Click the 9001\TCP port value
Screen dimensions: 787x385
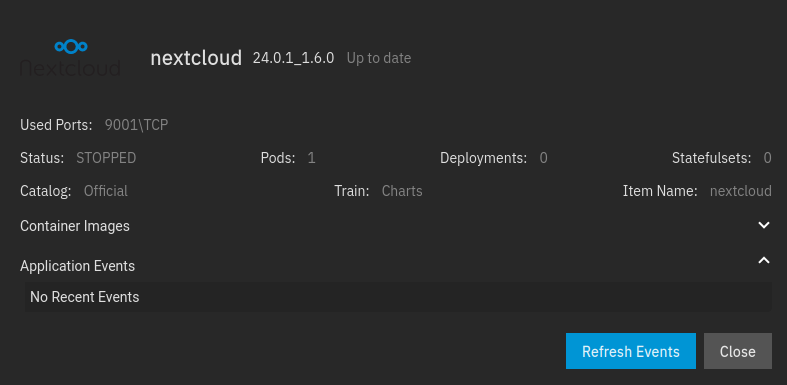tap(136, 125)
